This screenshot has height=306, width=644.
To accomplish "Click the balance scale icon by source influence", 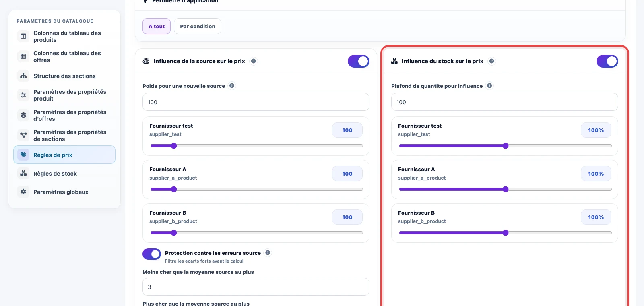I will (146, 61).
